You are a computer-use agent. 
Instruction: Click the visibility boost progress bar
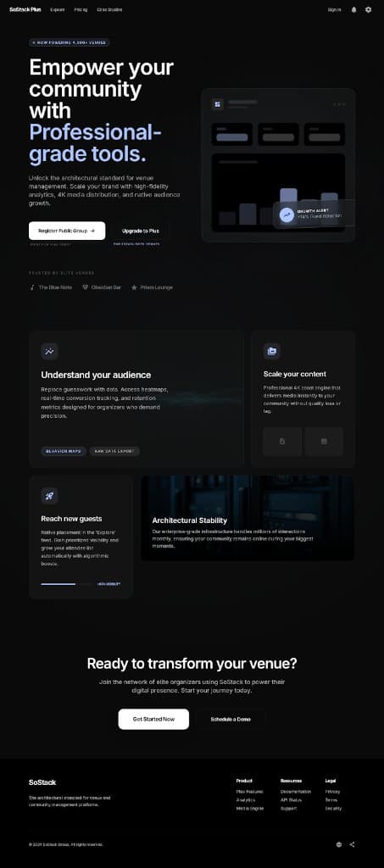(67, 584)
